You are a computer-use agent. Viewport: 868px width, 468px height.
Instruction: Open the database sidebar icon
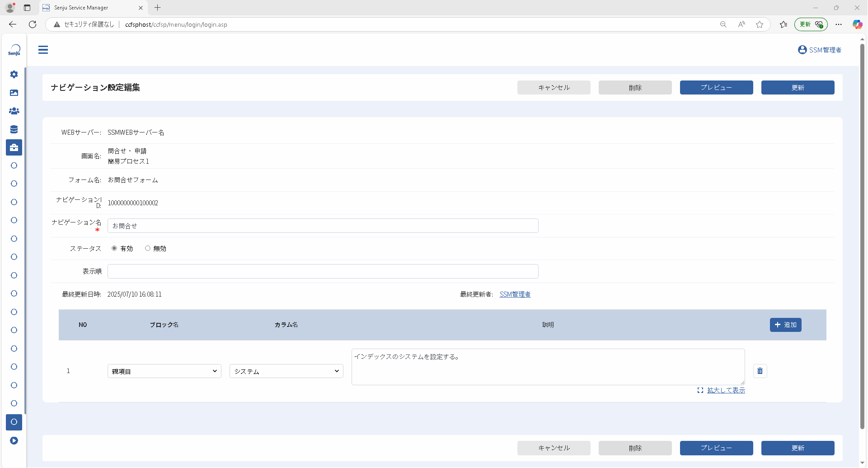tap(14, 129)
